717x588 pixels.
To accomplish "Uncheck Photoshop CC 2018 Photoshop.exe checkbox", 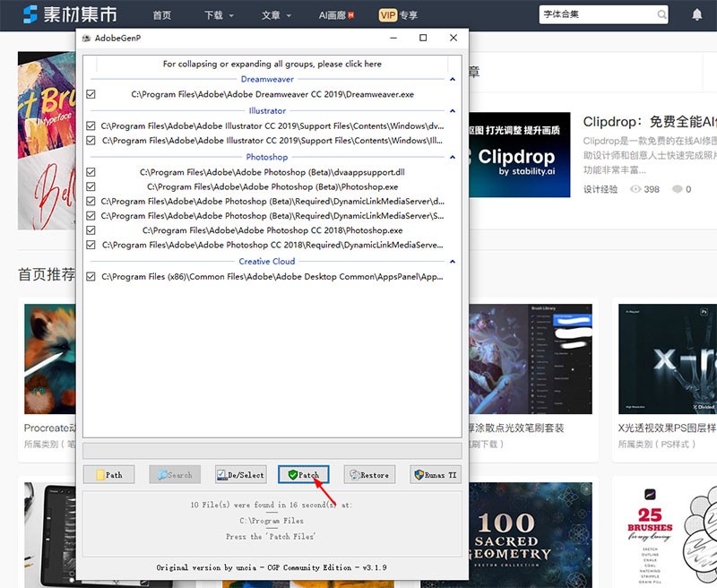I will point(91,230).
